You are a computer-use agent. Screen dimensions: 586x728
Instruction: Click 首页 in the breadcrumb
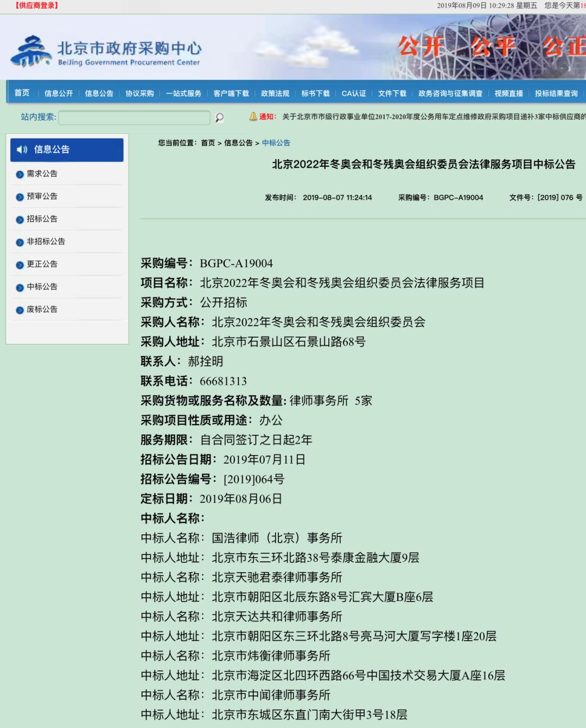pos(208,143)
